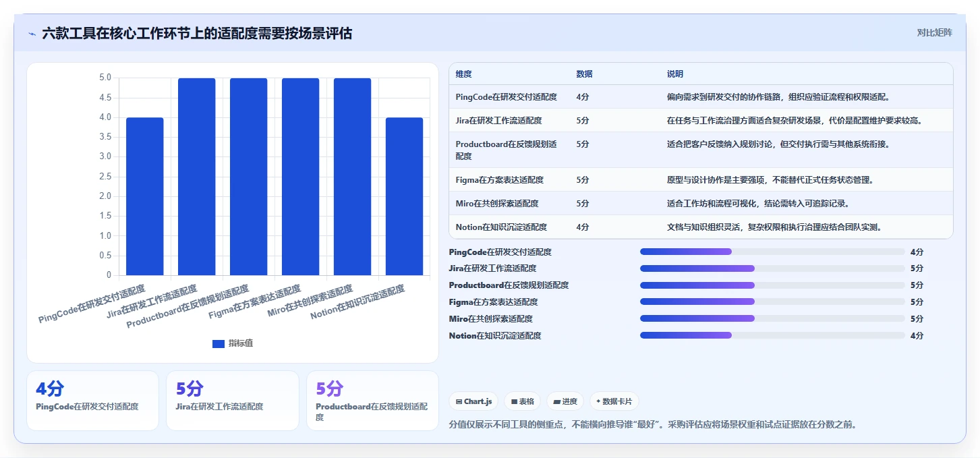This screenshot has height=458, width=980.
Task: Open the 4分 PingCode summary card
Action: click(x=92, y=400)
